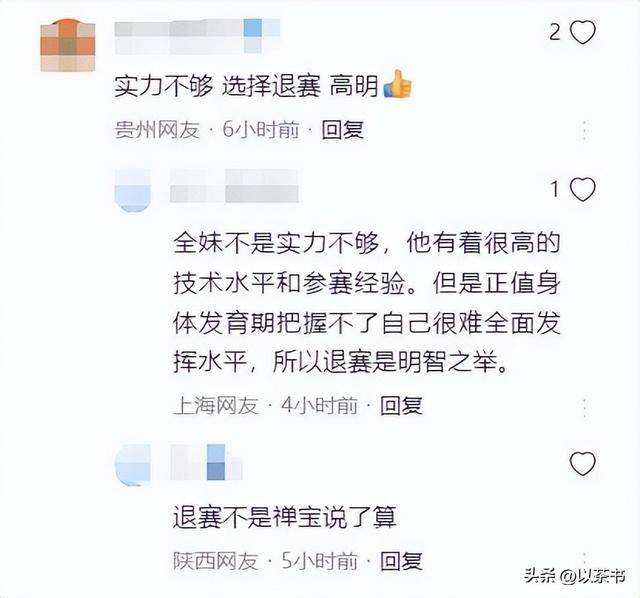Select the reply text 退赛不是禅宝说了算
This screenshot has height=598, width=640.
tap(284, 517)
